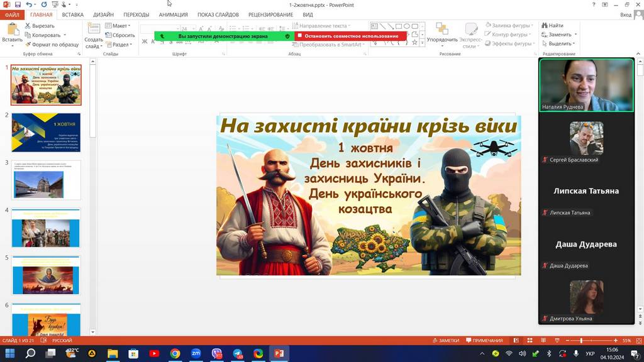Viewport: 644px width, 362px height.
Task: Open YouTube from taskbar
Action: click(x=155, y=353)
